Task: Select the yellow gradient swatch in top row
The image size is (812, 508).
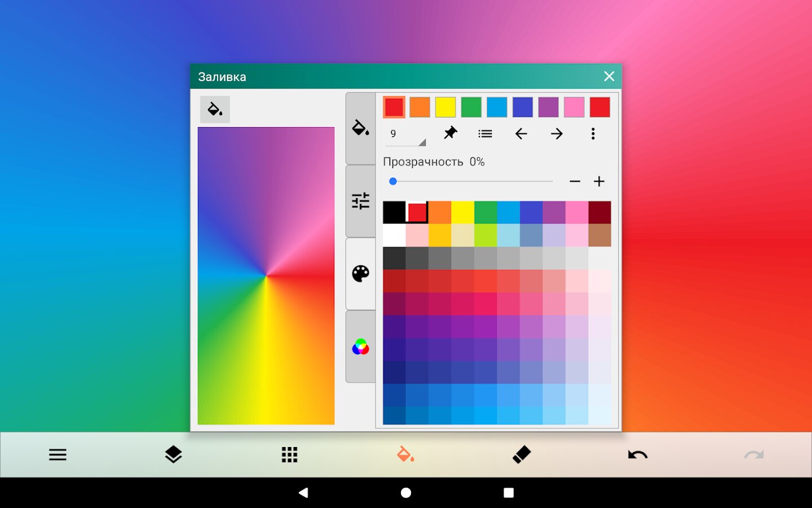Action: coord(445,107)
